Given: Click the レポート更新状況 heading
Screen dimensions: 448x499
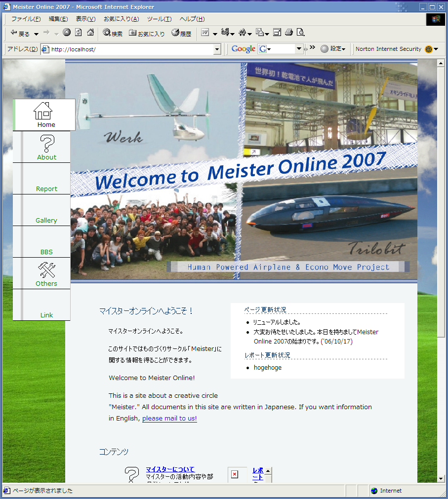Looking at the screenshot, I should [x=267, y=355].
